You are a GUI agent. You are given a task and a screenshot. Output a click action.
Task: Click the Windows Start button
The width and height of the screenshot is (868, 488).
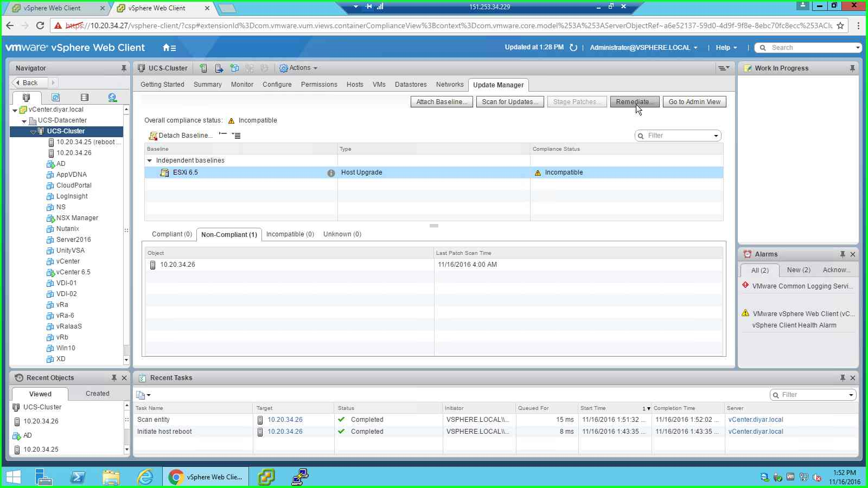point(13,477)
